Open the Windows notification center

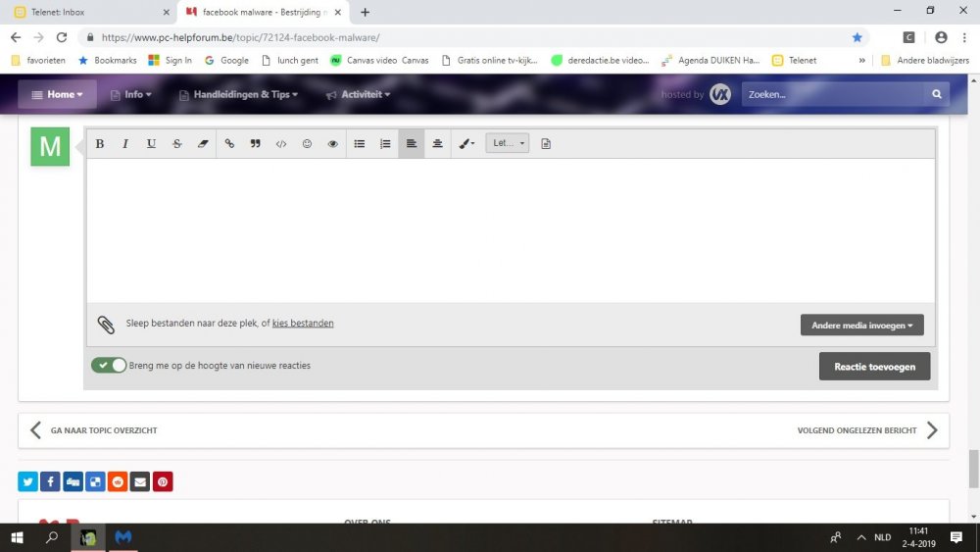point(955,537)
